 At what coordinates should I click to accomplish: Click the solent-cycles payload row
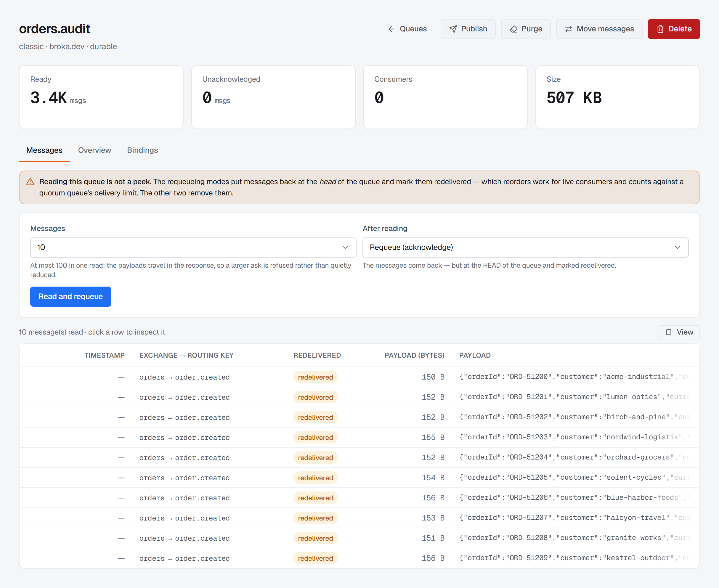359,478
